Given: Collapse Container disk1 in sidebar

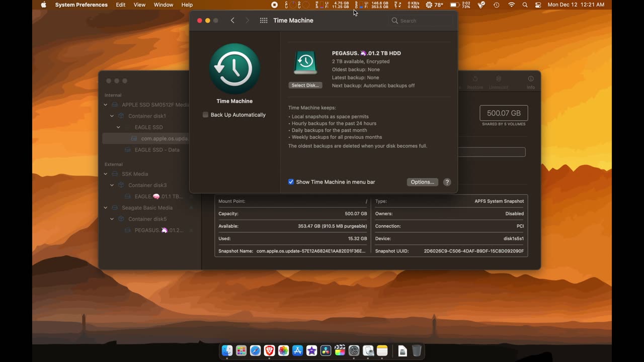Looking at the screenshot, I should 112,116.
